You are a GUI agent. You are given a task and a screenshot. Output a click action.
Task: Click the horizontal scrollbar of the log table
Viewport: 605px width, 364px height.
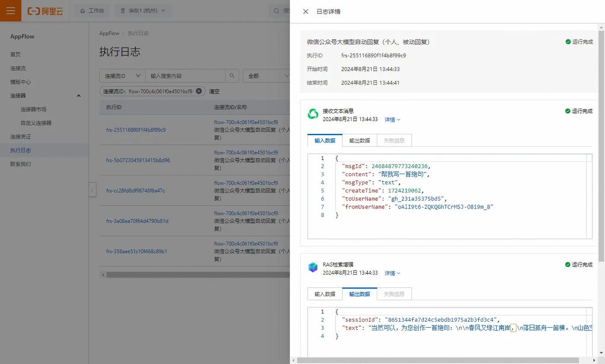click(x=198, y=275)
